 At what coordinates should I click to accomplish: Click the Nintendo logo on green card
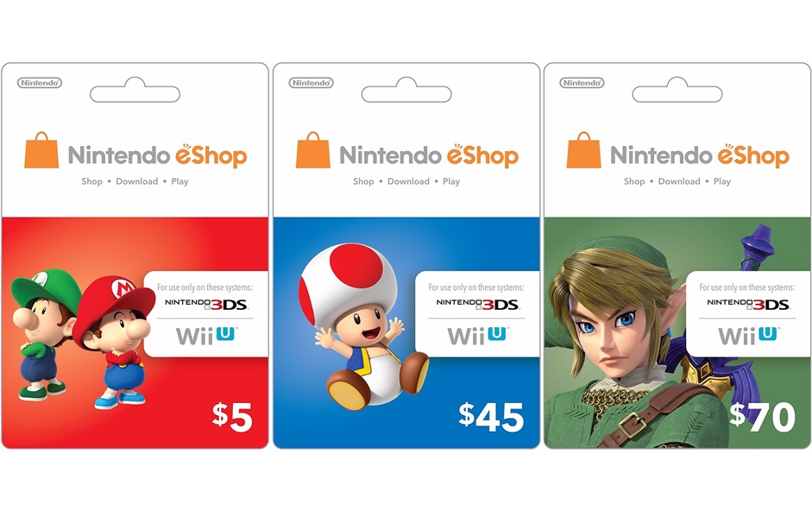[582, 83]
